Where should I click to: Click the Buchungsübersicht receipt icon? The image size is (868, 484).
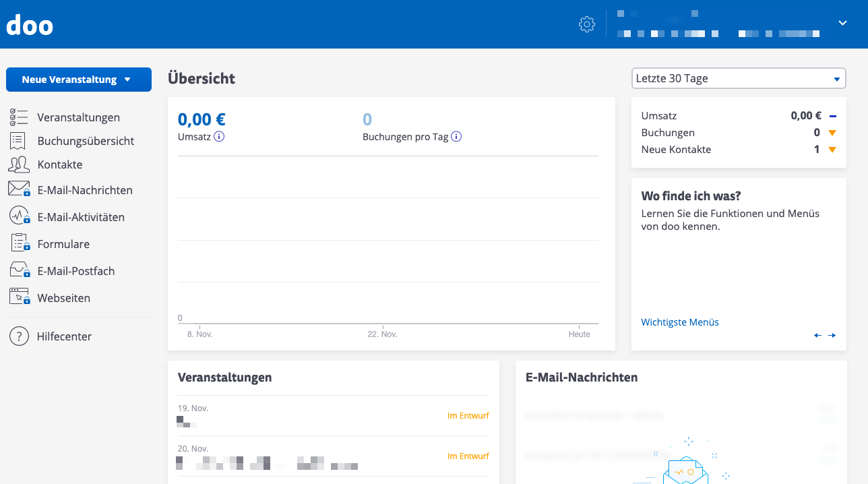click(18, 141)
